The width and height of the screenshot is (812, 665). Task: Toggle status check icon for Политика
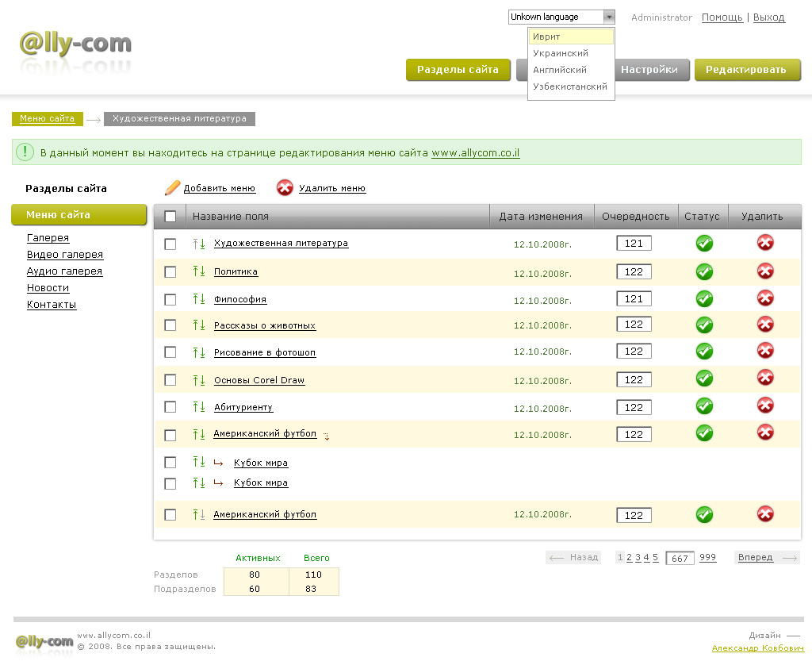pyautogui.click(x=704, y=271)
